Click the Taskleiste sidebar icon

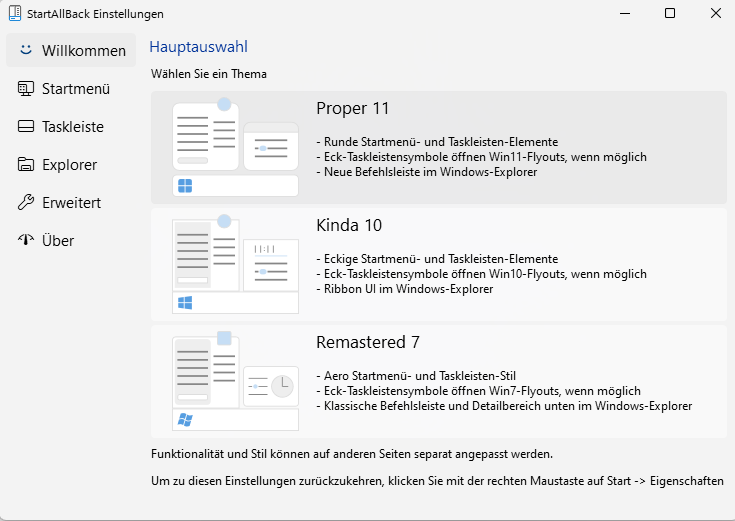[26, 127]
